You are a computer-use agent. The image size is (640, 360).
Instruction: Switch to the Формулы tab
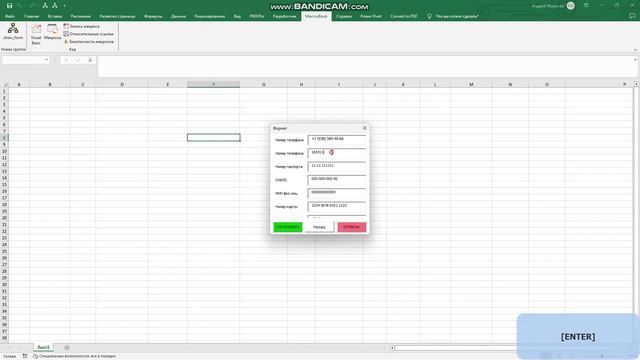[x=153, y=16]
